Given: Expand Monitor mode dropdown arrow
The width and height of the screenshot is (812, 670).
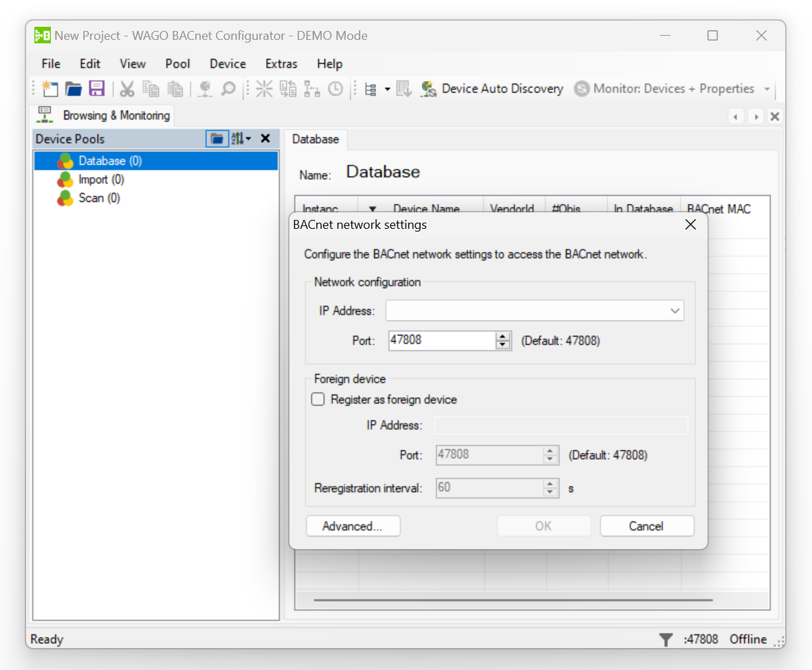Looking at the screenshot, I should pyautogui.click(x=767, y=89).
